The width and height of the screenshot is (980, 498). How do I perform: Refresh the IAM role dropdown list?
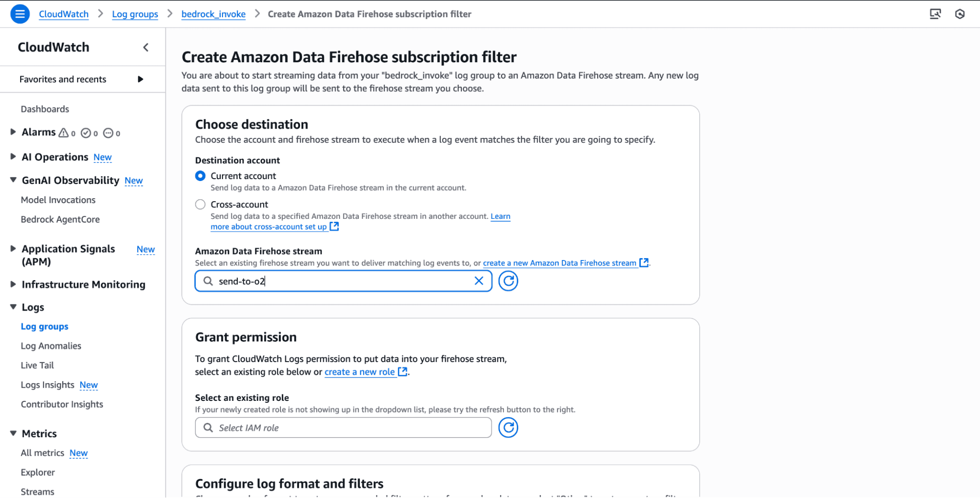click(x=508, y=427)
